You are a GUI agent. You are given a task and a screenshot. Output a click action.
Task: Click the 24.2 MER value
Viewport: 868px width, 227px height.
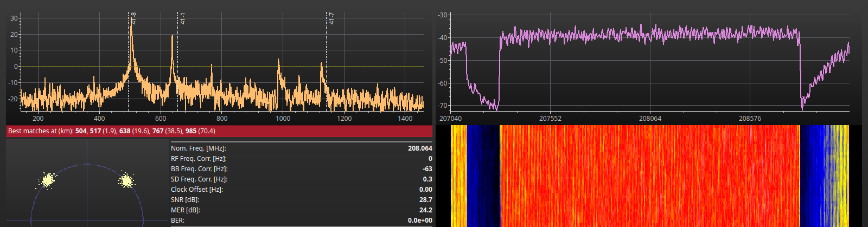tap(426, 210)
